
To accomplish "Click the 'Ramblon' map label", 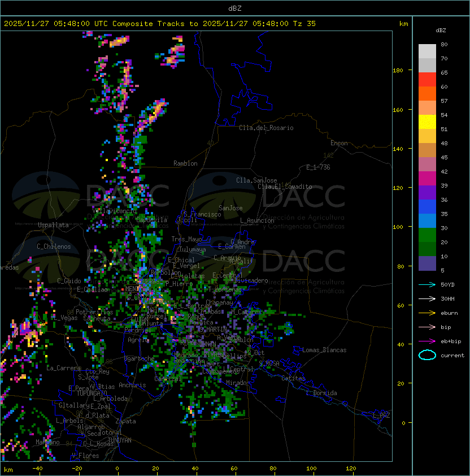I will pos(185,163).
